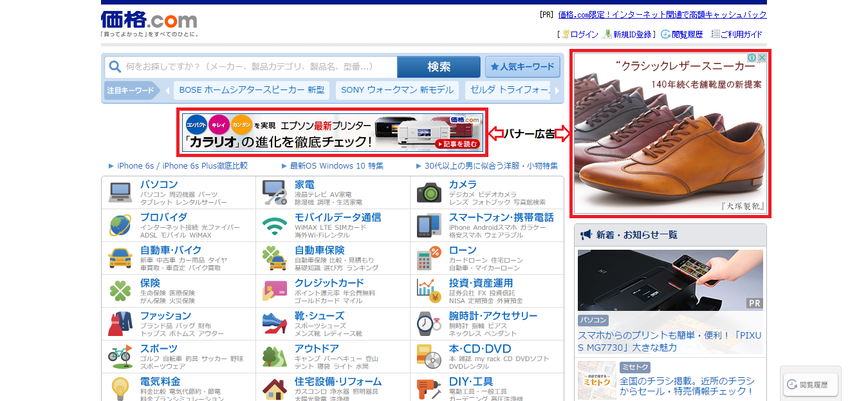Select keyword BOSE ホームシアタースピーカー 新型
The width and height of the screenshot is (868, 401).
pyautogui.click(x=252, y=91)
